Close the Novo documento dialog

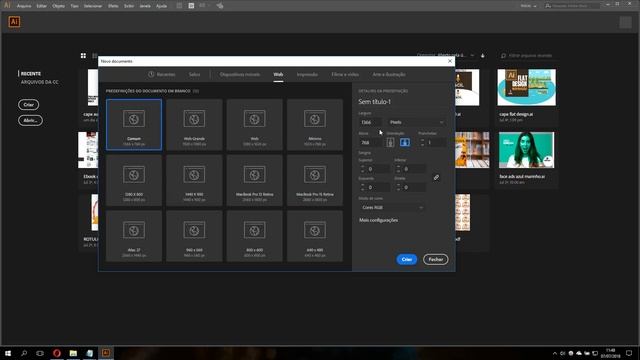tap(450, 61)
